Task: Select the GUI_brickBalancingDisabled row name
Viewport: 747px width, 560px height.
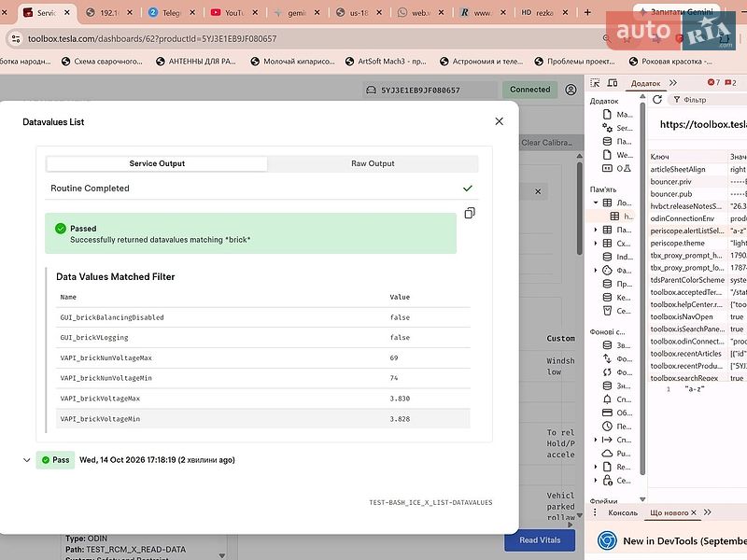Action: tap(112, 317)
